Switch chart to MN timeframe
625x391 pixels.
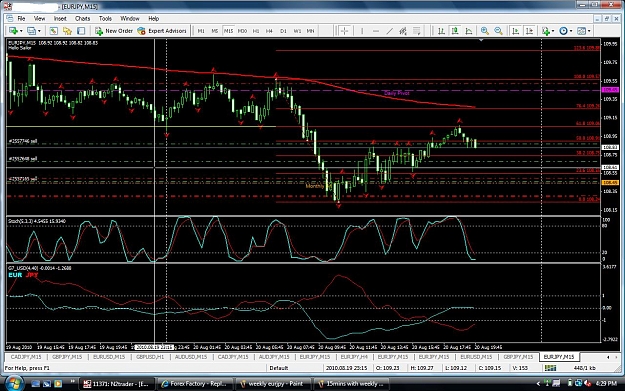310,31
